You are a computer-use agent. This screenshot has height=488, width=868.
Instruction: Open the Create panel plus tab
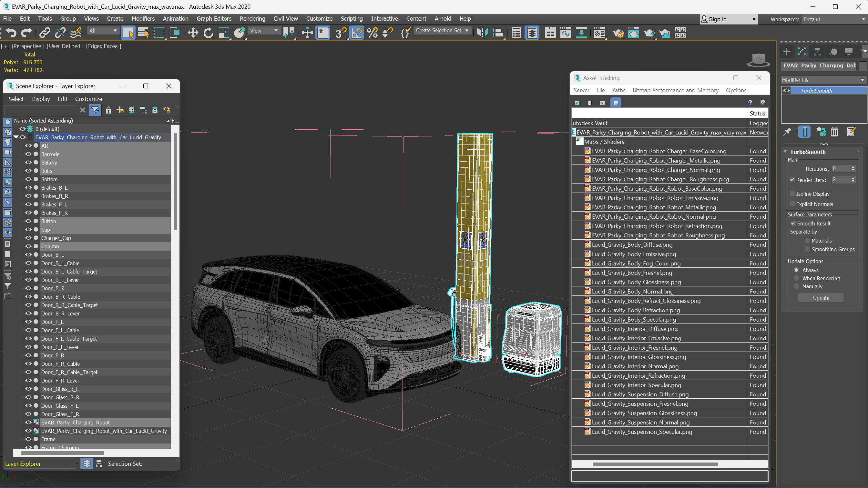(x=787, y=52)
